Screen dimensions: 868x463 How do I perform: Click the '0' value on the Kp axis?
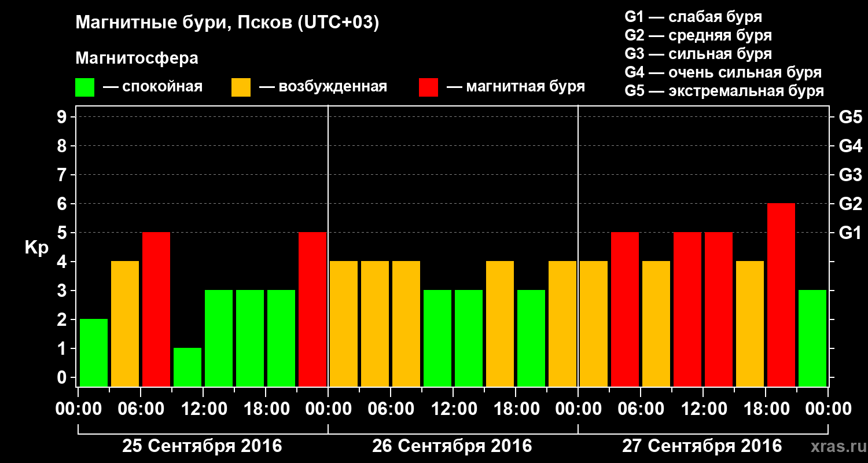pyautogui.click(x=63, y=377)
